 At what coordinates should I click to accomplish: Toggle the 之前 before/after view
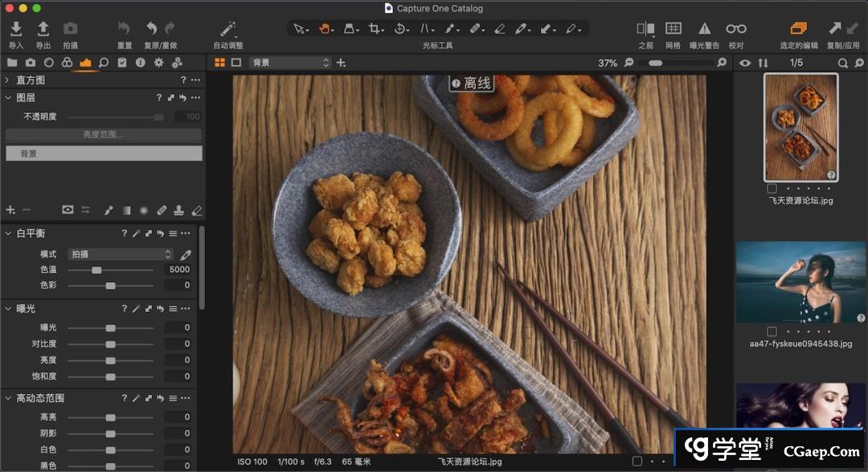point(645,29)
